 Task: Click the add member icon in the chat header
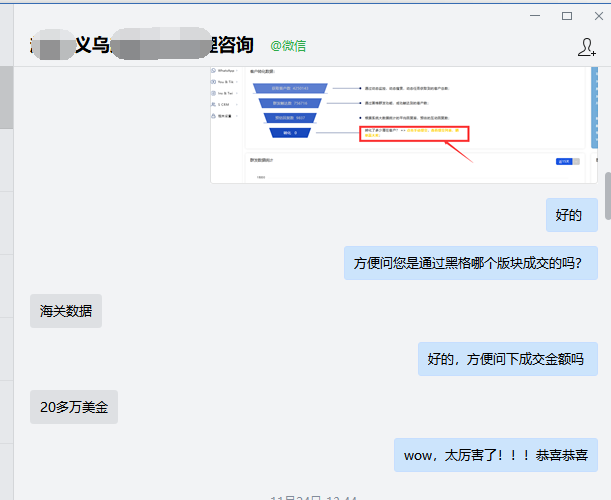click(x=587, y=47)
